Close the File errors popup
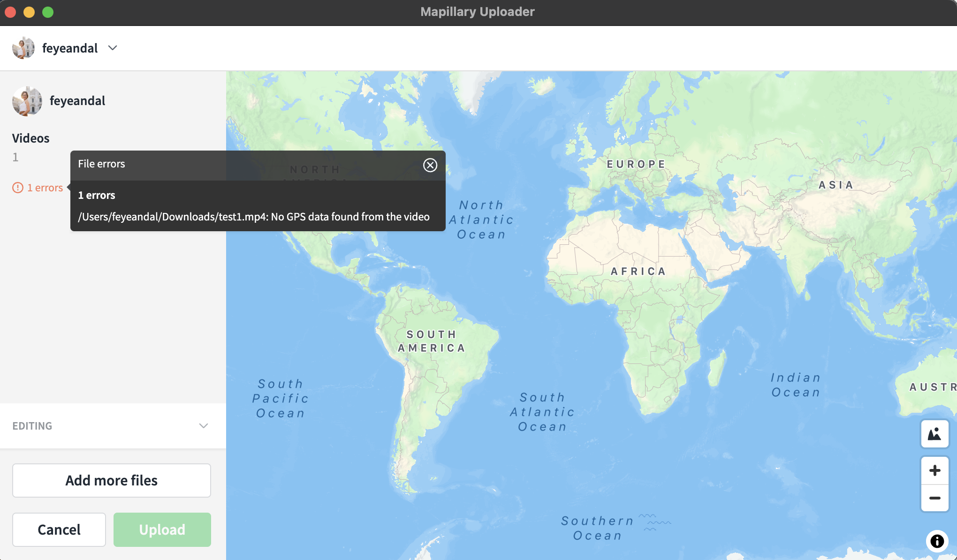957x560 pixels. (x=430, y=165)
